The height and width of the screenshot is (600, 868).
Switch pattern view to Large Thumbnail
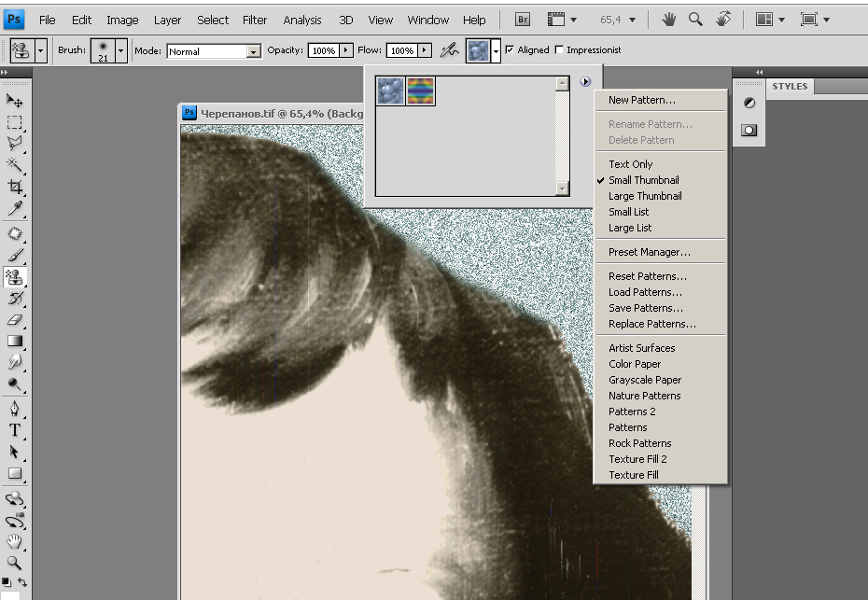[x=645, y=196]
